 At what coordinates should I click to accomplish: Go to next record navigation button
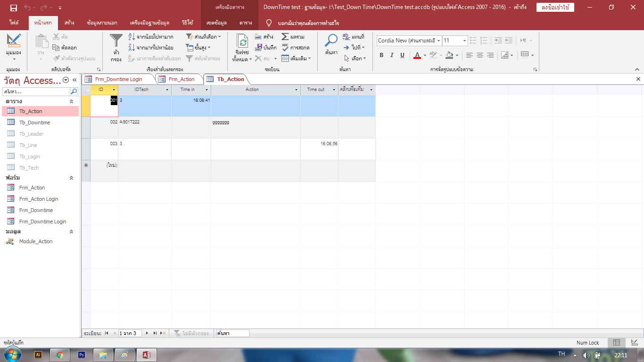click(147, 333)
